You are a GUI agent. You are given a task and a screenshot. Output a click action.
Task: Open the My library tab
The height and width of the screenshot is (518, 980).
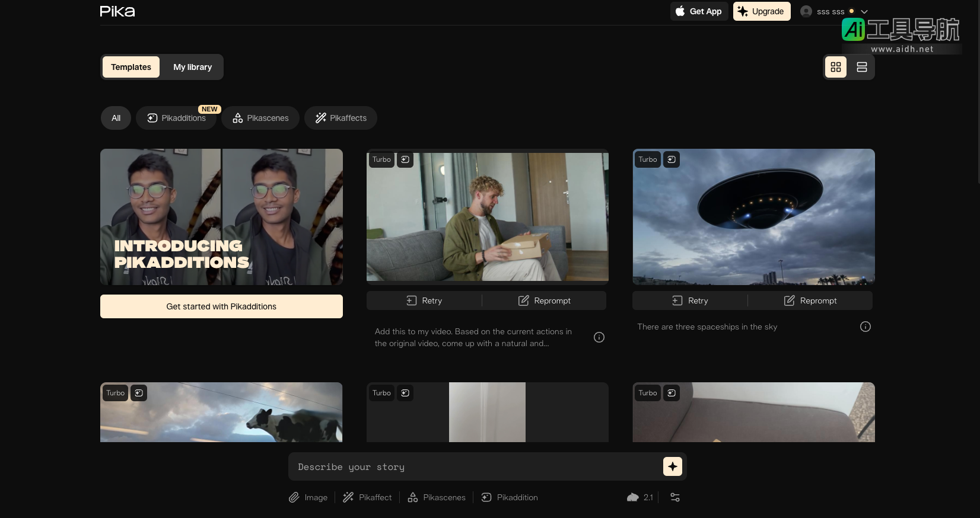click(x=192, y=67)
